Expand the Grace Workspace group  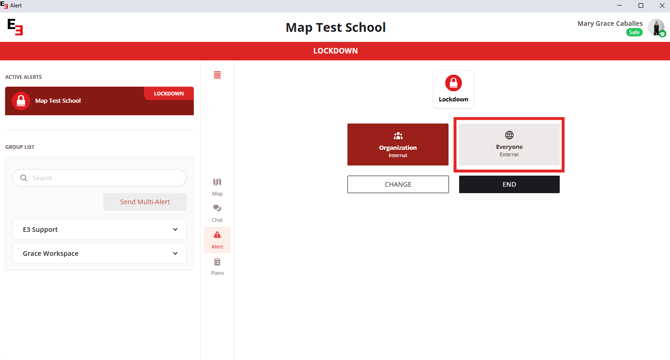pos(99,253)
